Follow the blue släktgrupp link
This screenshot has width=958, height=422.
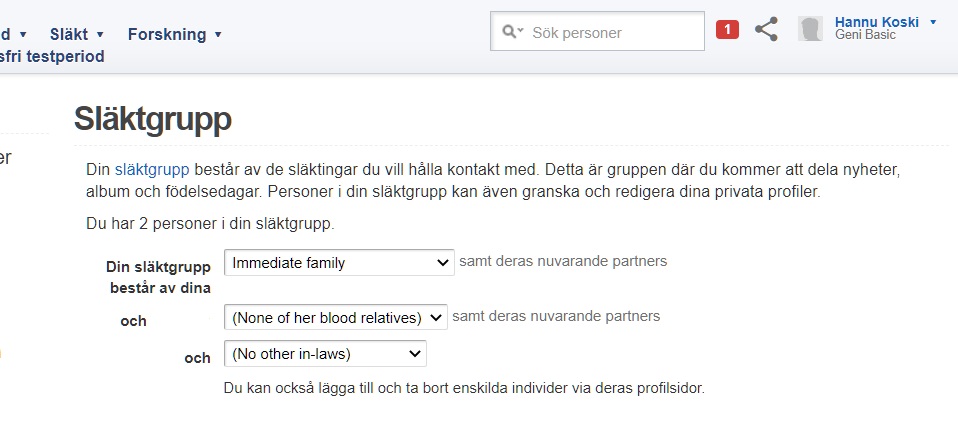point(151,170)
